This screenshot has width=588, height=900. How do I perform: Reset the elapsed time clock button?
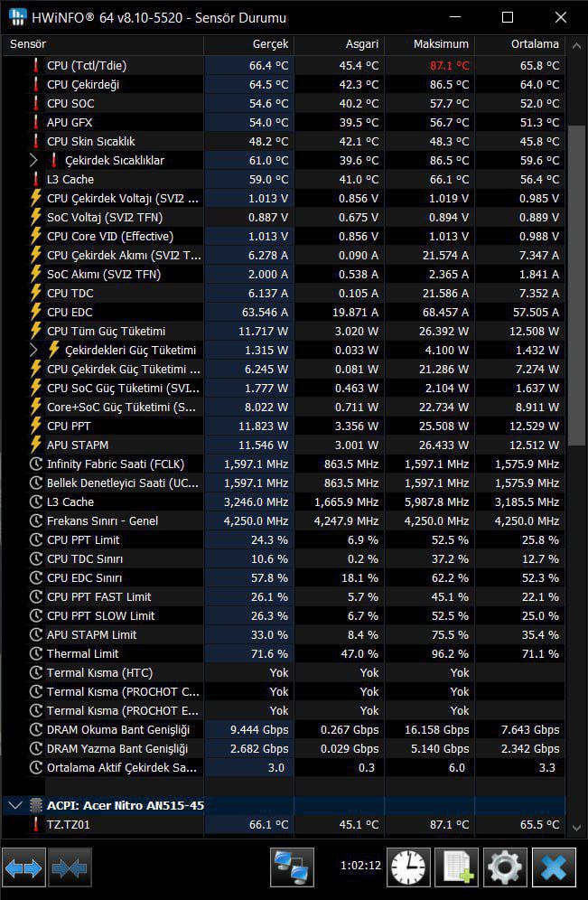coord(408,867)
